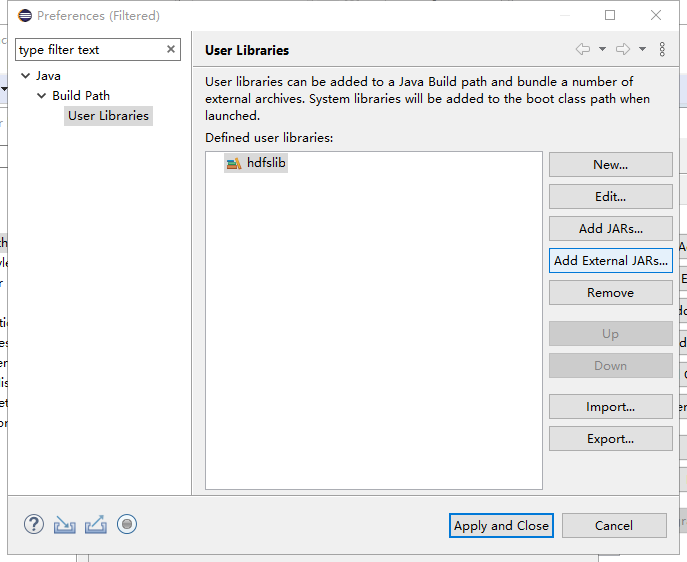This screenshot has width=687, height=562.
Task: Click the Export... button
Action: tap(611, 439)
